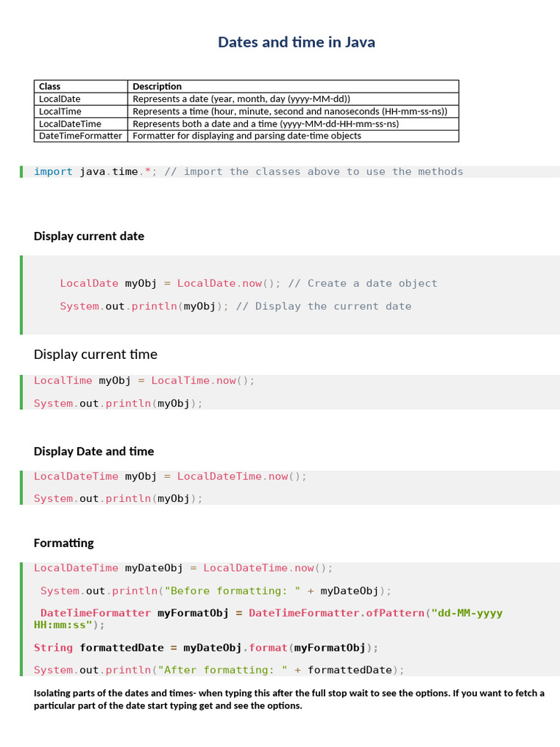
Task: Select the "Class" table header cell
Action: 50,86
